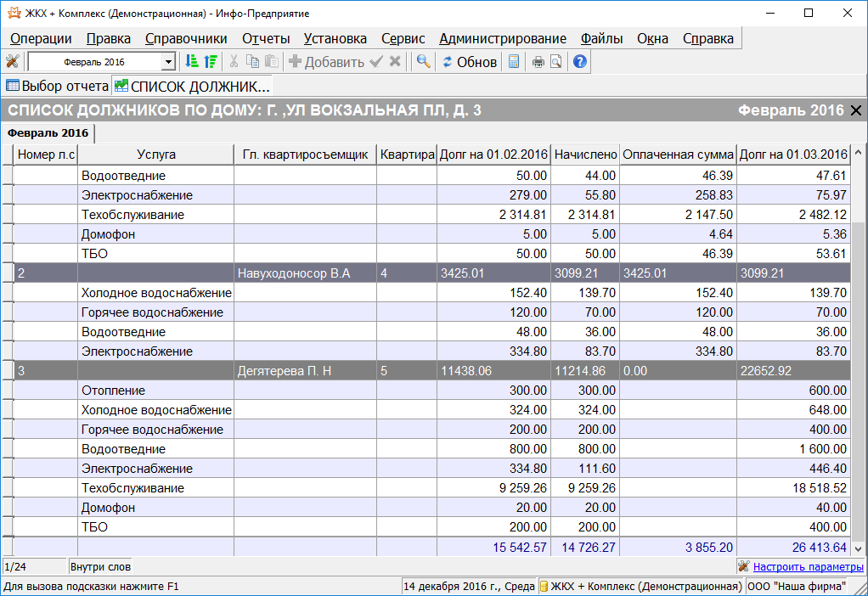Click the Долг на 01.03.2016 column header

[794, 155]
